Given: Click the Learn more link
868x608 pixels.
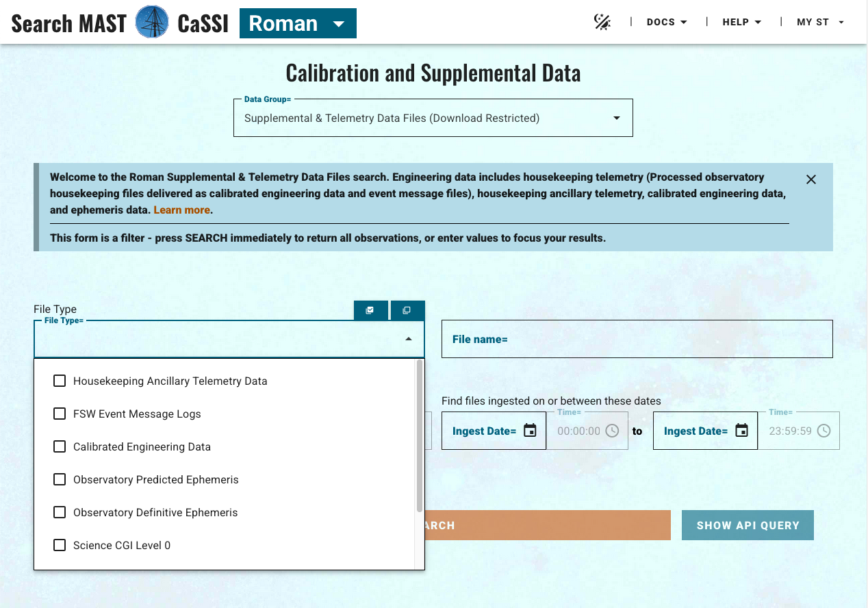Looking at the screenshot, I should [181, 210].
